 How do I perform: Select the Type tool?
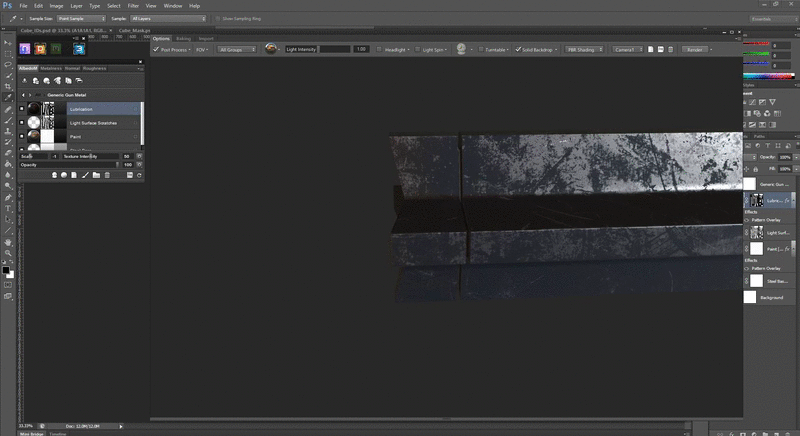click(x=8, y=209)
